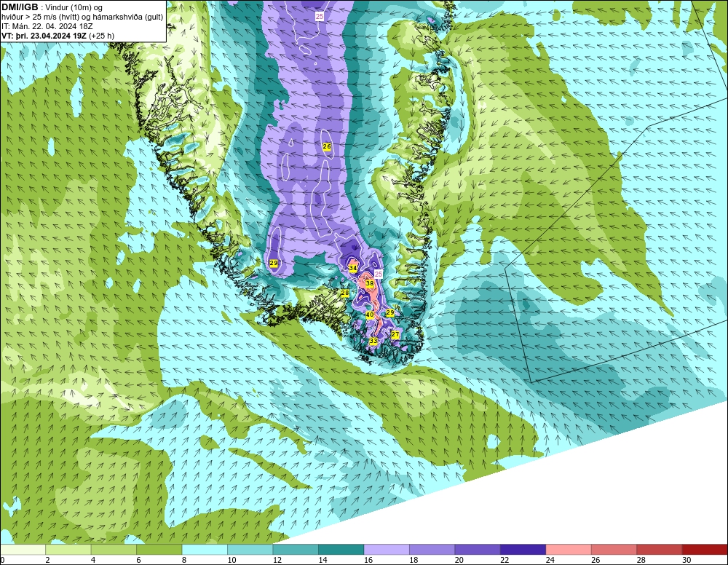Click the yellow 26 gust label

(327, 146)
